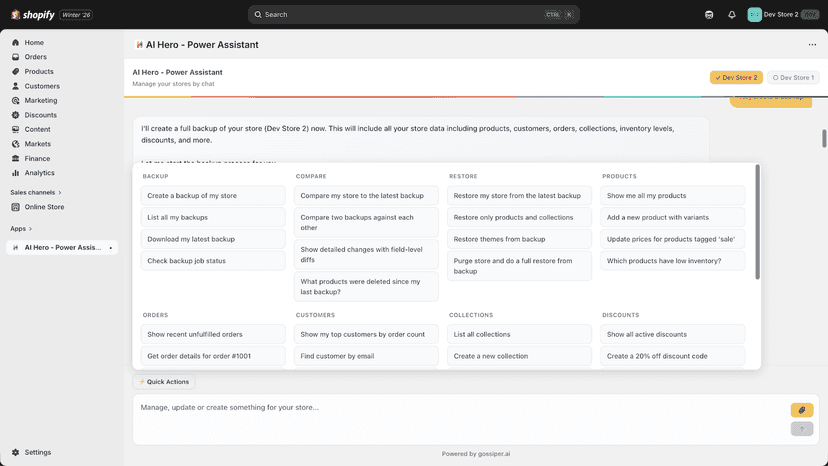Choose 'Find customer by email'
The height and width of the screenshot is (466, 828).
coord(366,356)
